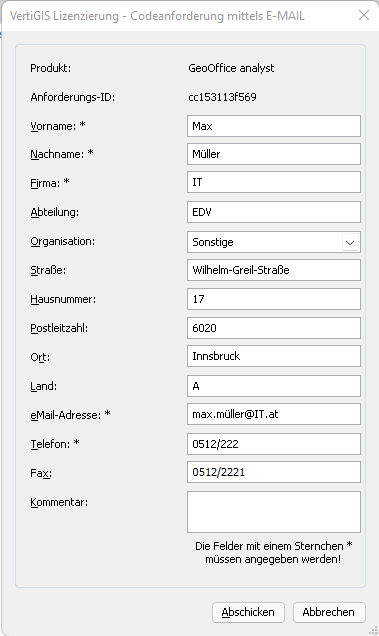Click the resize grip in the dialog corner
Screen dimensions: 379x636
pyautogui.click(x=374, y=631)
